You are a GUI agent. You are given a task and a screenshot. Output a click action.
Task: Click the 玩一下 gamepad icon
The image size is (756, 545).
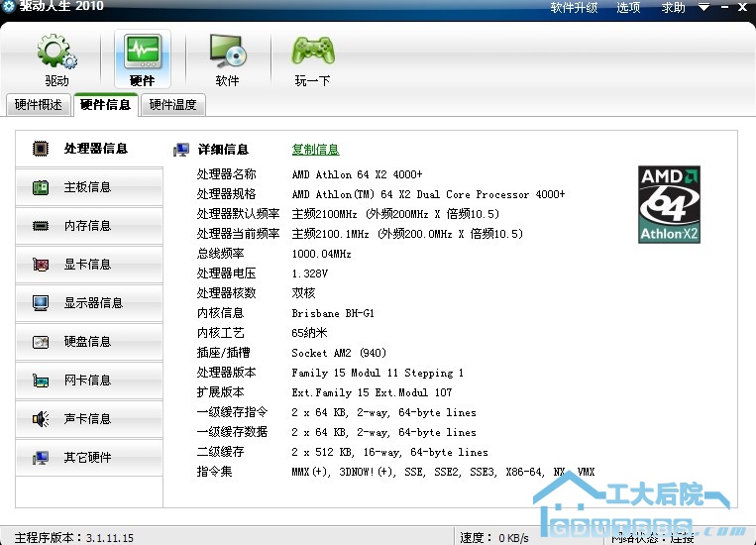pyautogui.click(x=313, y=51)
